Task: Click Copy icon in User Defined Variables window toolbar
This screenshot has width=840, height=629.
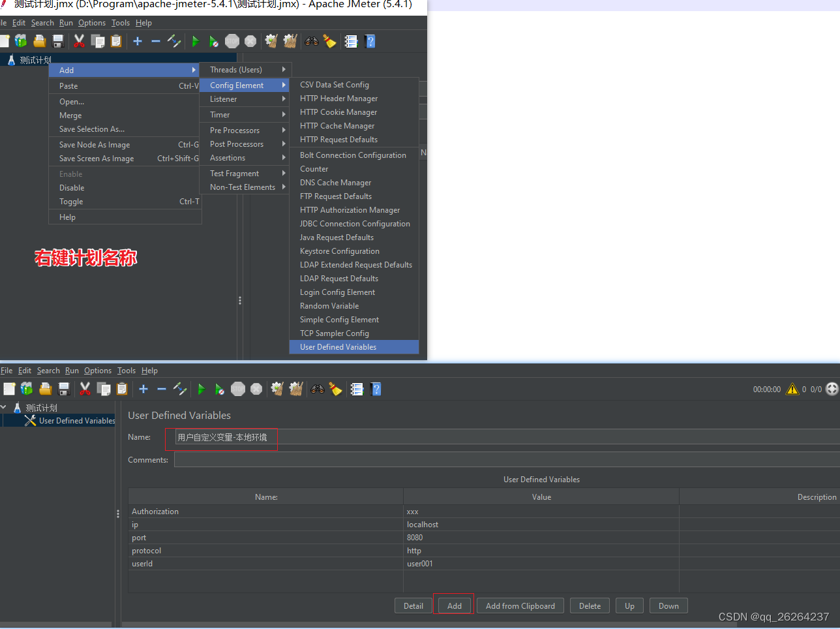Action: point(103,389)
